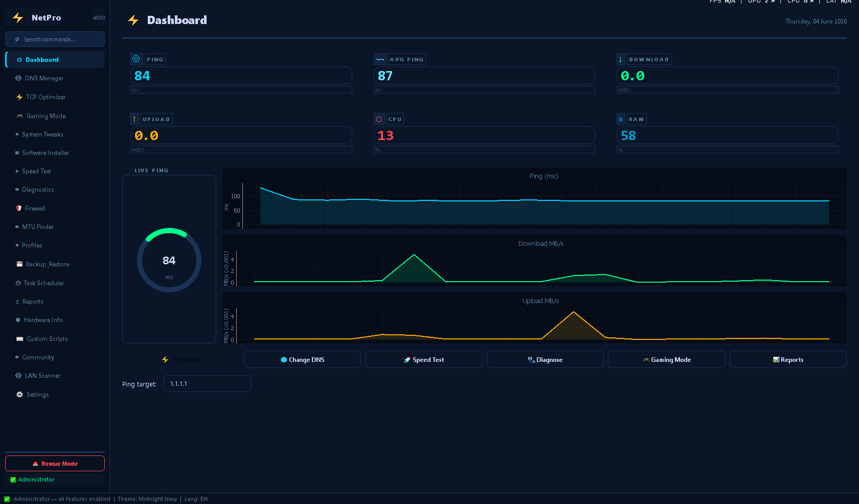The image size is (859, 504).
Task: Click the target icon on the PING card
Action: coord(136,59)
